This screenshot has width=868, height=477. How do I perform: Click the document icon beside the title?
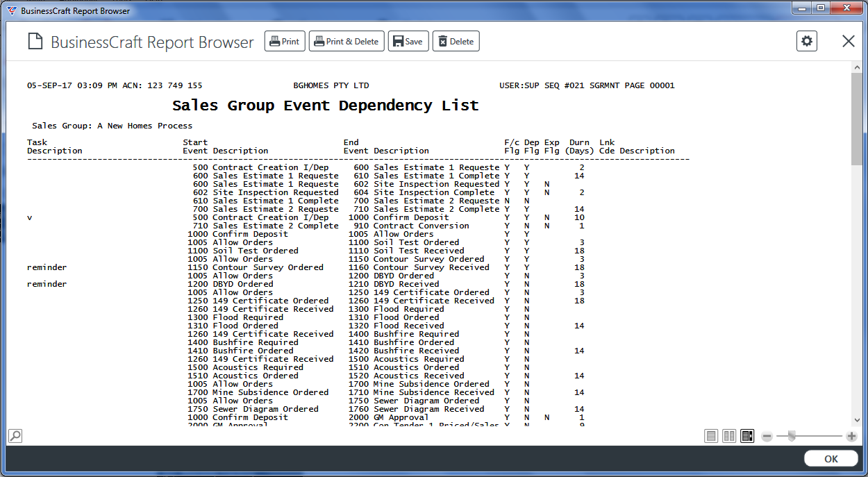coord(35,42)
